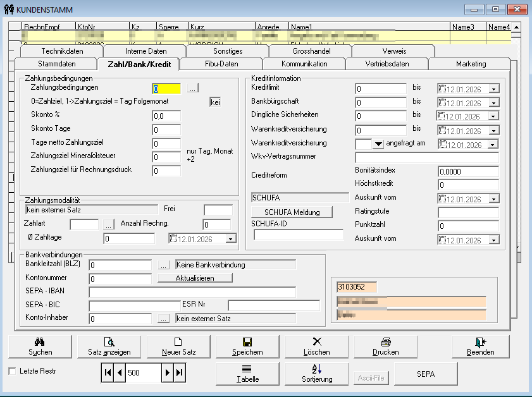Open the Tabelle view
Viewport: 532px width, 397px height.
(247, 374)
